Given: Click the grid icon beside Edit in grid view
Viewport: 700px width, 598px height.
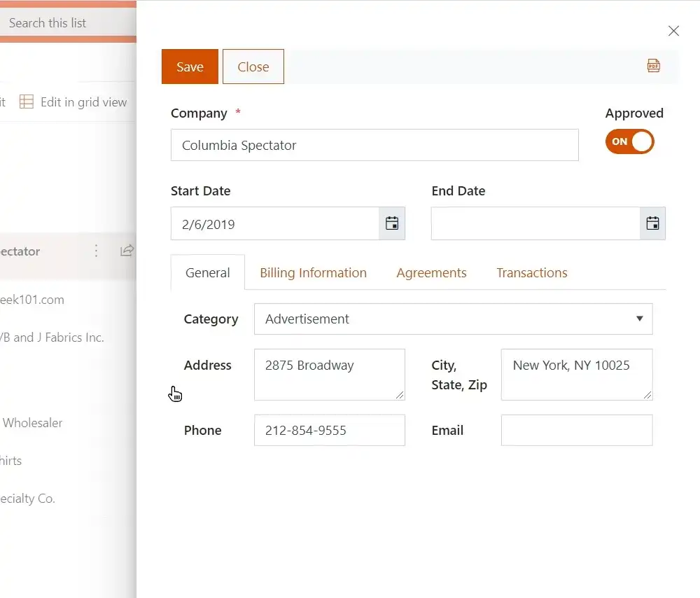Looking at the screenshot, I should 27,102.
